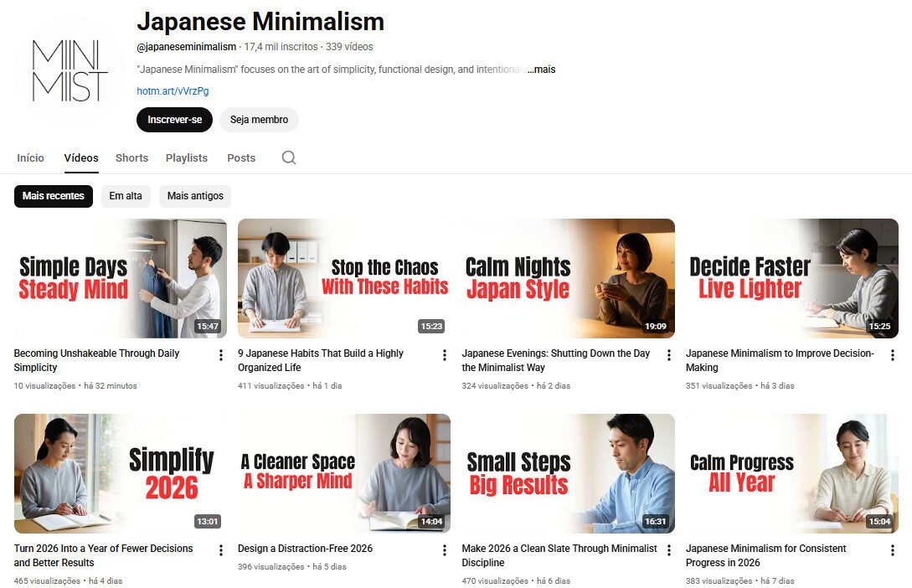
Task: Click the 'Seja membro' membership button
Action: point(259,120)
